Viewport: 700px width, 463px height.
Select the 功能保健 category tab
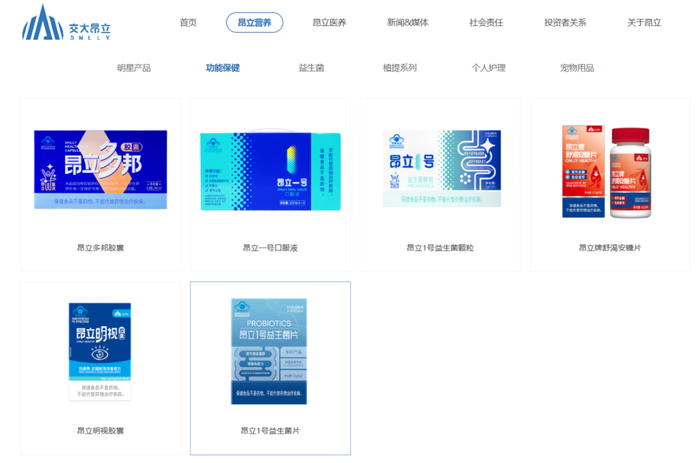point(222,68)
